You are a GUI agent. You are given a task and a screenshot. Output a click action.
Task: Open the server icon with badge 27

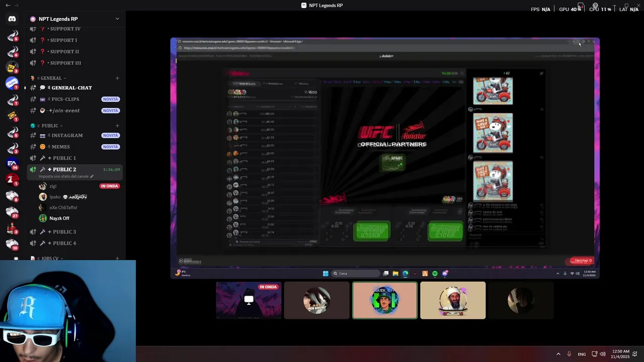[12, 212]
